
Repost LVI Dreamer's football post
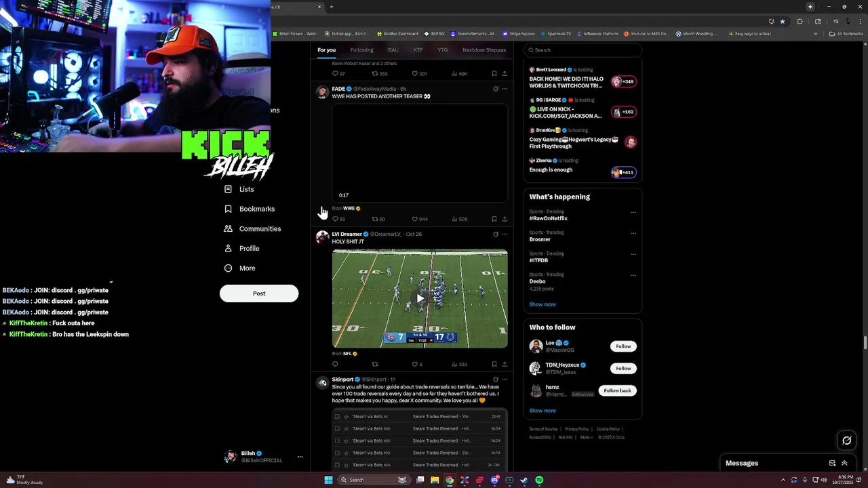[x=375, y=364]
